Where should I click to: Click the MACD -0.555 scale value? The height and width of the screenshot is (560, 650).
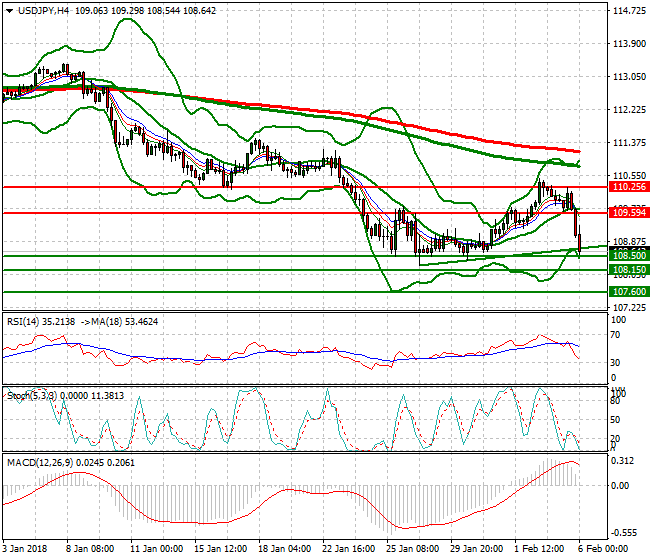(624, 534)
